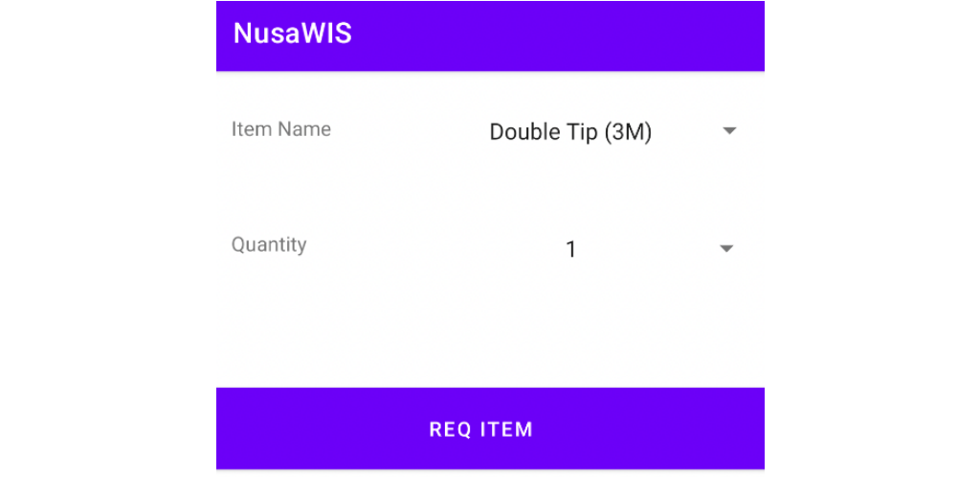Tap the triangle beside quantity 1

click(726, 249)
